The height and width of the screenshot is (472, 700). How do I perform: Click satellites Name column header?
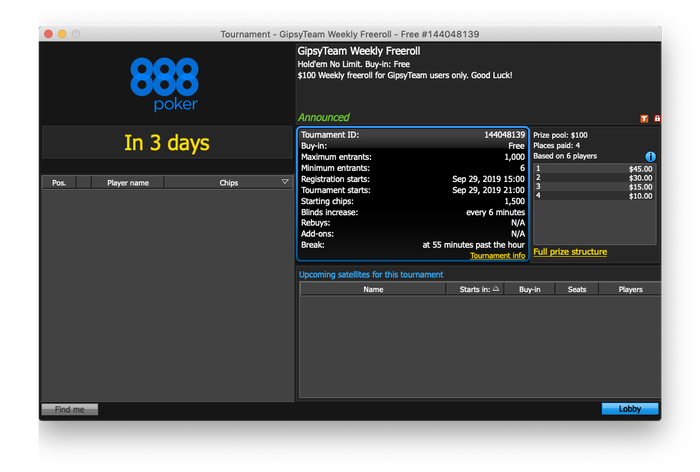[373, 289]
